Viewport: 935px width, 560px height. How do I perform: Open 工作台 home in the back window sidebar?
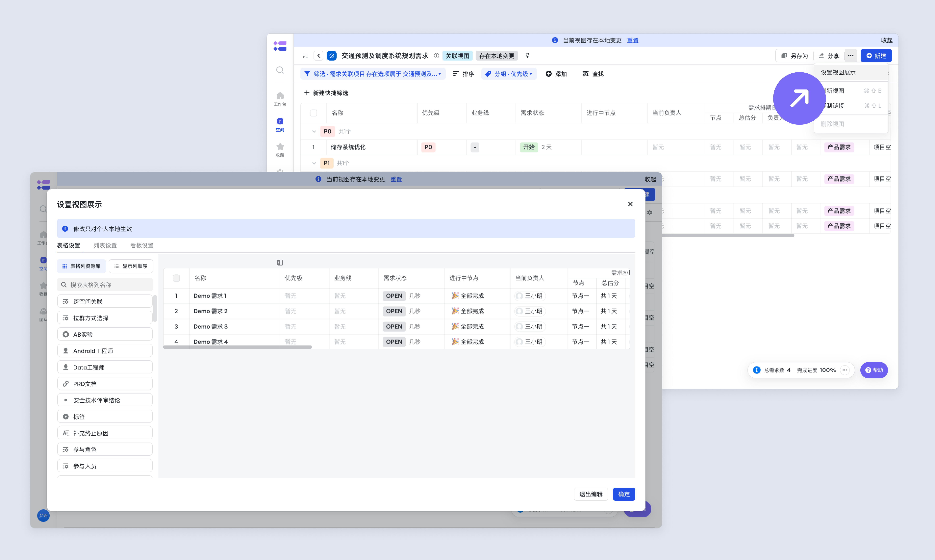coord(280,99)
